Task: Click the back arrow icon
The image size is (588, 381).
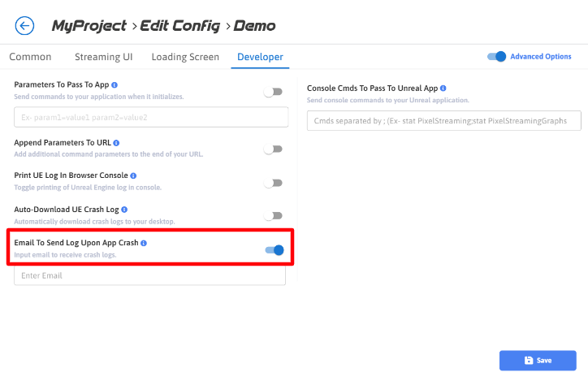Action: click(25, 25)
